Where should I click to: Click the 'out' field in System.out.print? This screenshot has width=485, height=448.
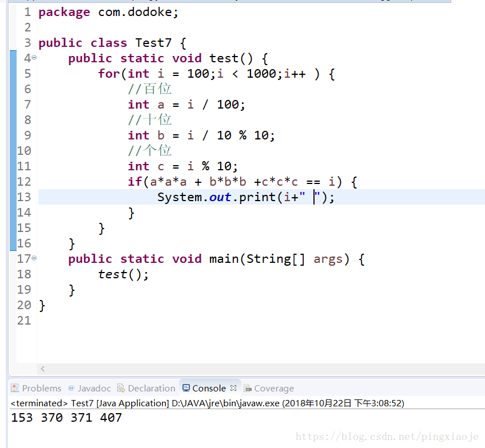pyautogui.click(x=220, y=197)
